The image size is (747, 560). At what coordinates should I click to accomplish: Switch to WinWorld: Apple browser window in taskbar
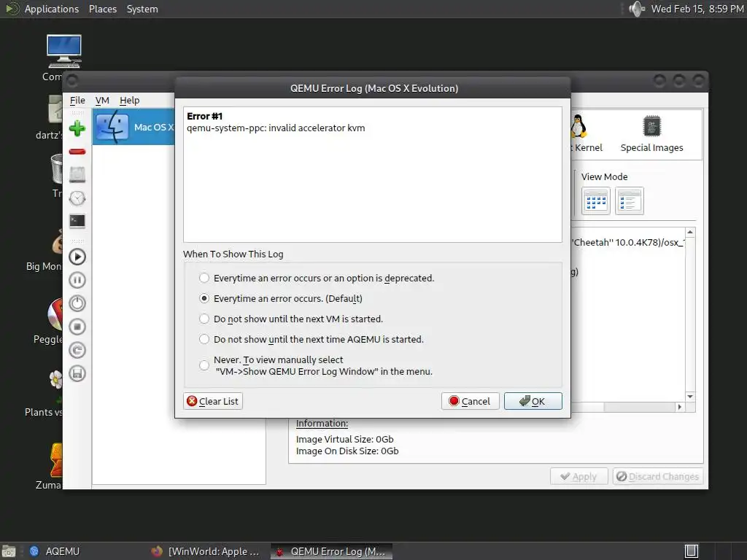(206, 551)
